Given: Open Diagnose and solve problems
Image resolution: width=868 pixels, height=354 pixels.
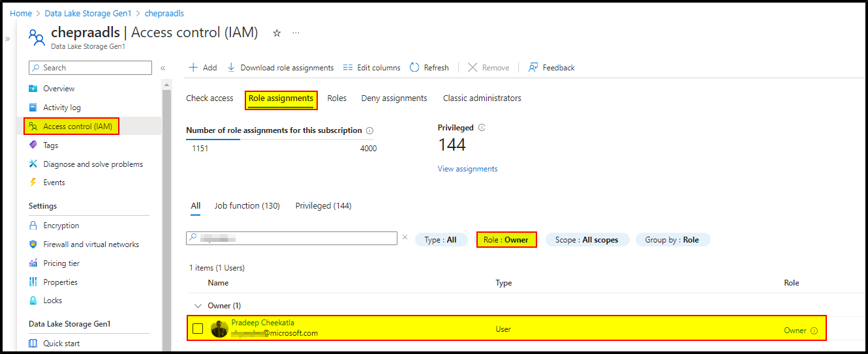Looking at the screenshot, I should 93,164.
